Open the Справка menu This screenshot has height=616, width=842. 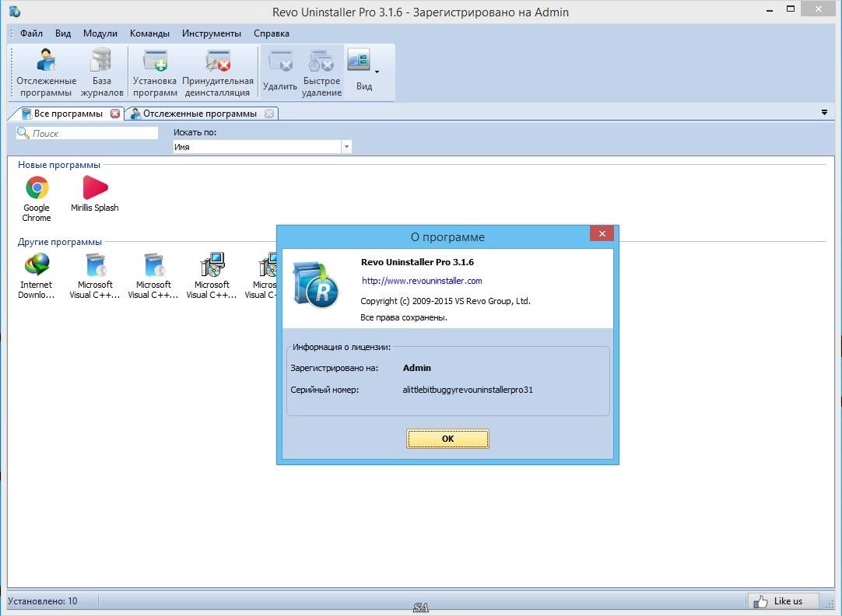271,33
